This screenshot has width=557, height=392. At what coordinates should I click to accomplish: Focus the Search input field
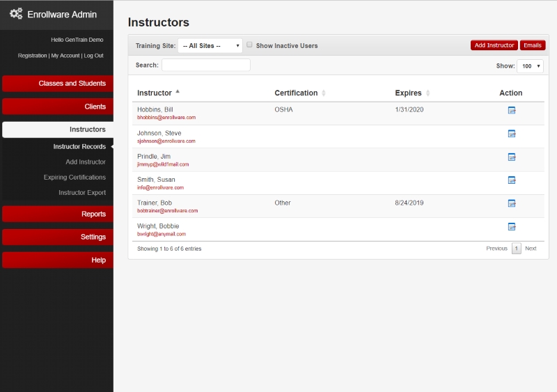(205, 65)
